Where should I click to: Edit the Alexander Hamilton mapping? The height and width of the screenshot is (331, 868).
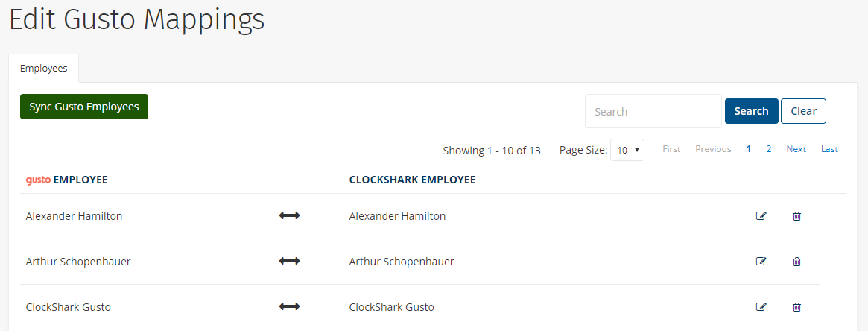tap(761, 216)
